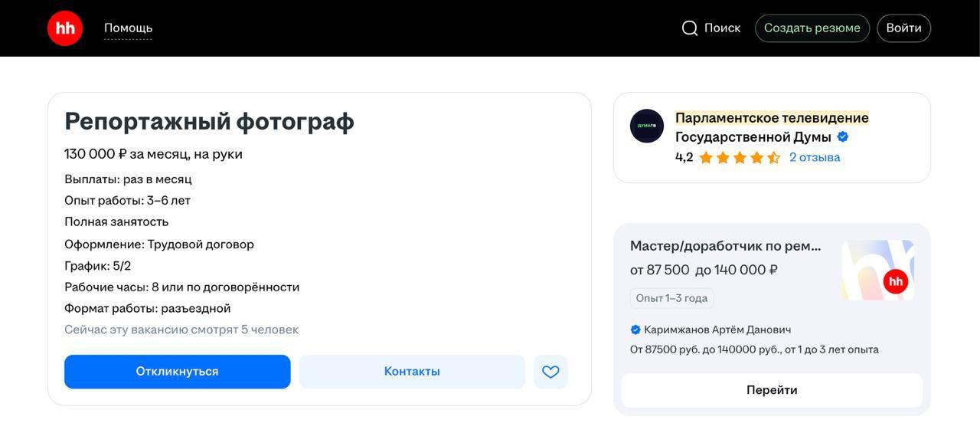Open Мастер/доработчик vacancy title
Image resolution: width=980 pixels, height=433 pixels.
(x=725, y=246)
